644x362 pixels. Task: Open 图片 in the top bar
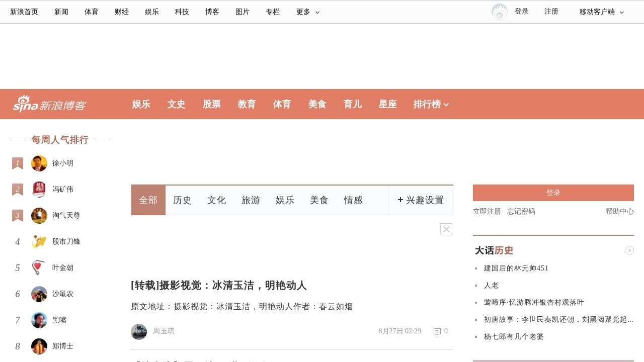click(243, 12)
